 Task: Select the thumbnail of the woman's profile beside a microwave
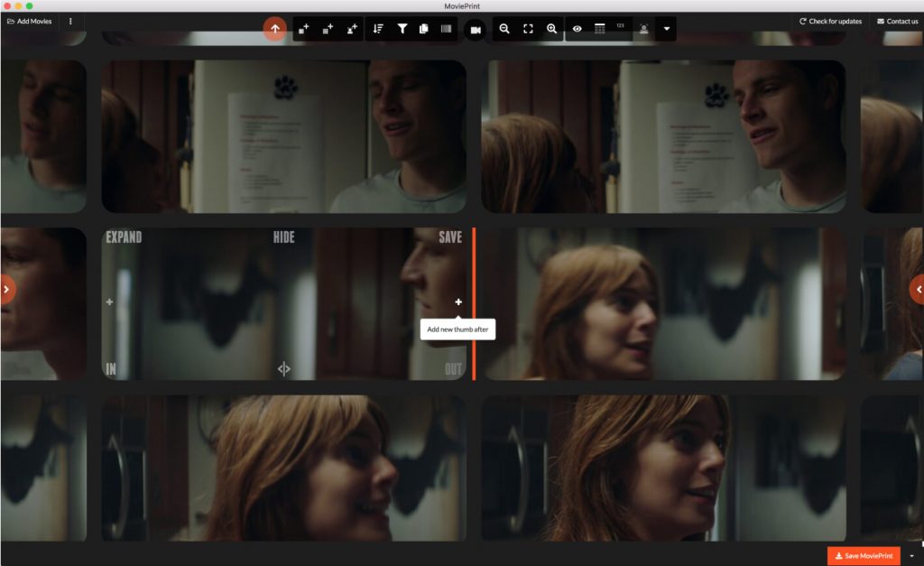point(284,469)
